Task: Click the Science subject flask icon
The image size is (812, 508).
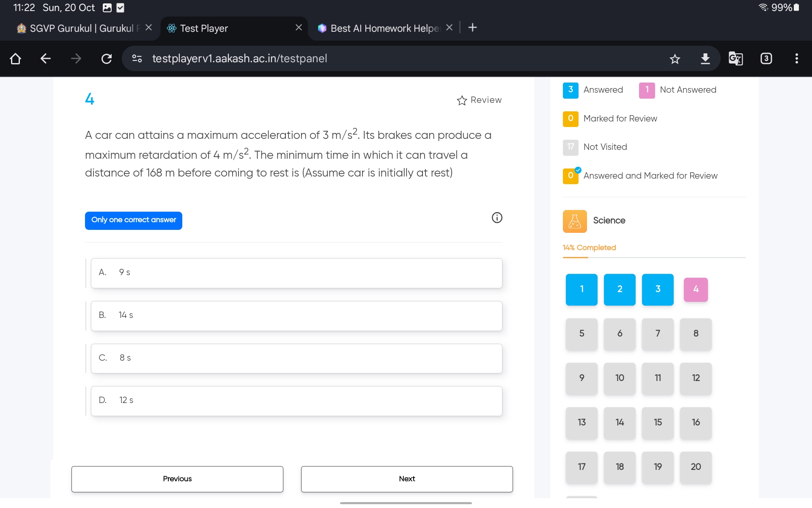Action: (x=575, y=221)
